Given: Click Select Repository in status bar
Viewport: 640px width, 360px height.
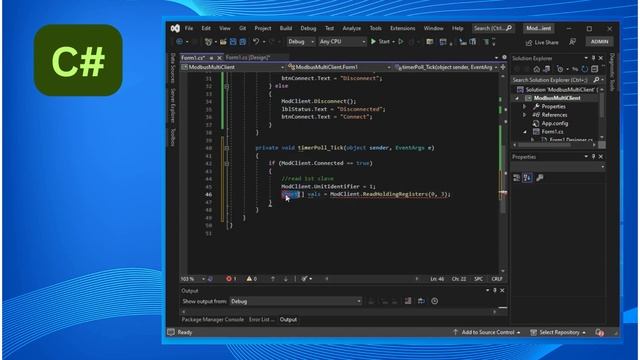Looking at the screenshot, I should tap(558, 332).
